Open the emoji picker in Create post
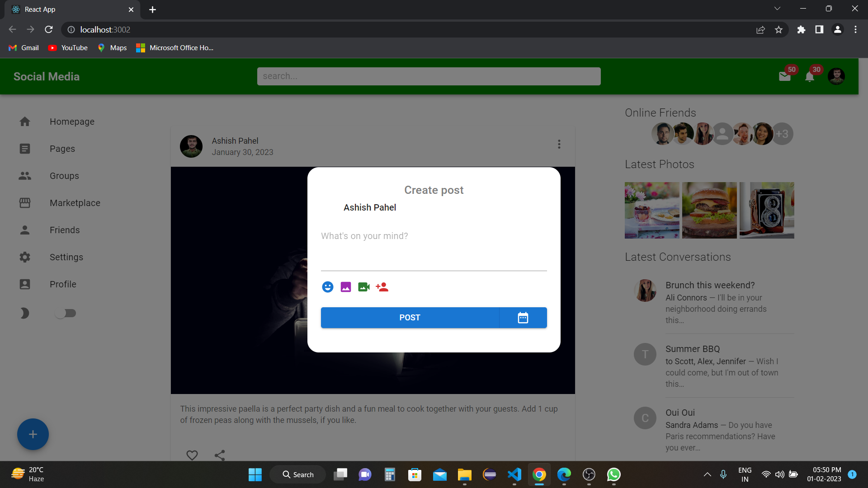 pos(327,287)
